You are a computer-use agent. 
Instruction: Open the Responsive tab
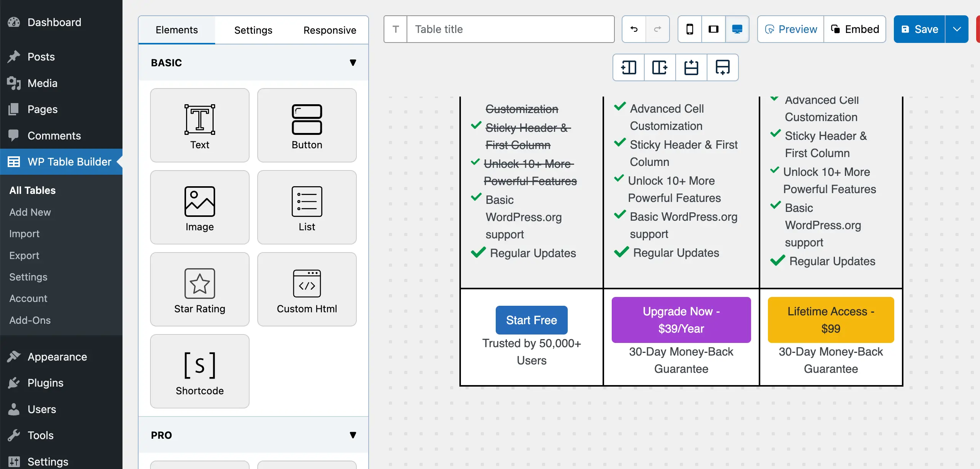tap(330, 30)
